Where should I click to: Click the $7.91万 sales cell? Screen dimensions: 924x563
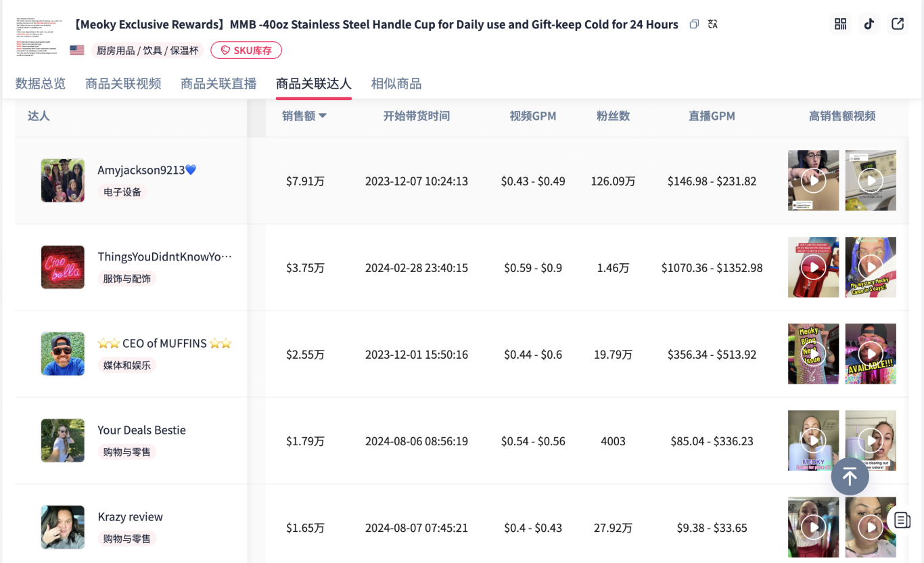pyautogui.click(x=305, y=181)
